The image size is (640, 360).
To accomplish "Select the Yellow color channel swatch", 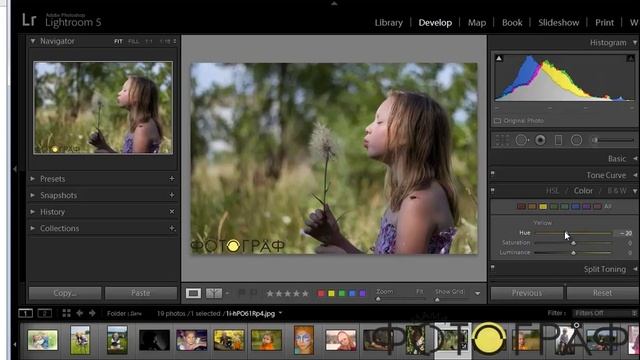I will 543,207.
